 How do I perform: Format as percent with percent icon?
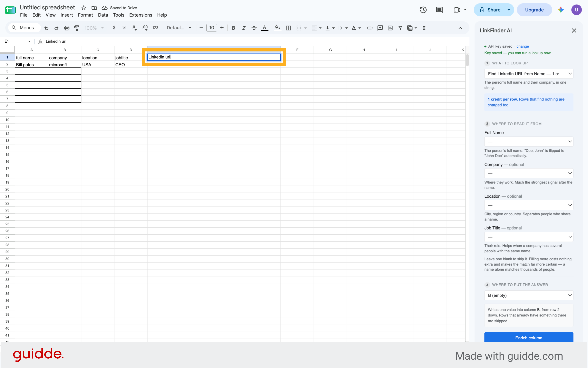click(124, 28)
